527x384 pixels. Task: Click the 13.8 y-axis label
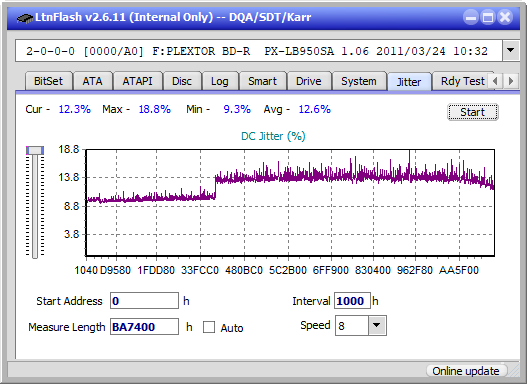69,177
